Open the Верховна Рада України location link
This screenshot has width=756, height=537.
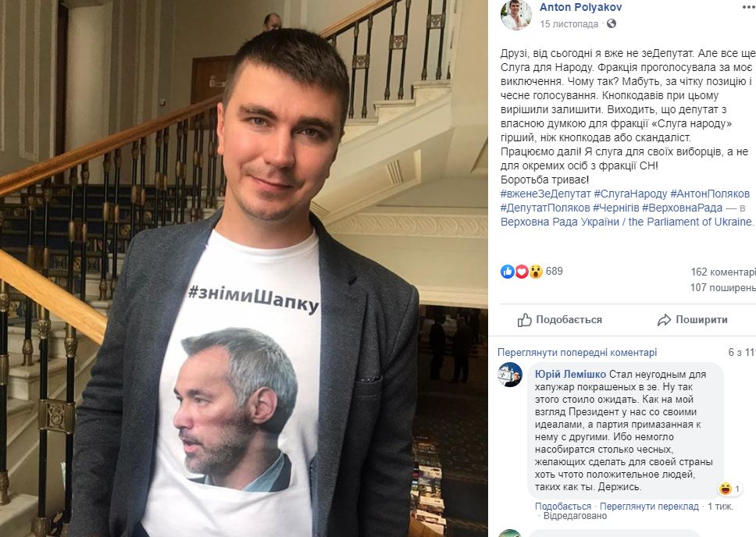(627, 222)
